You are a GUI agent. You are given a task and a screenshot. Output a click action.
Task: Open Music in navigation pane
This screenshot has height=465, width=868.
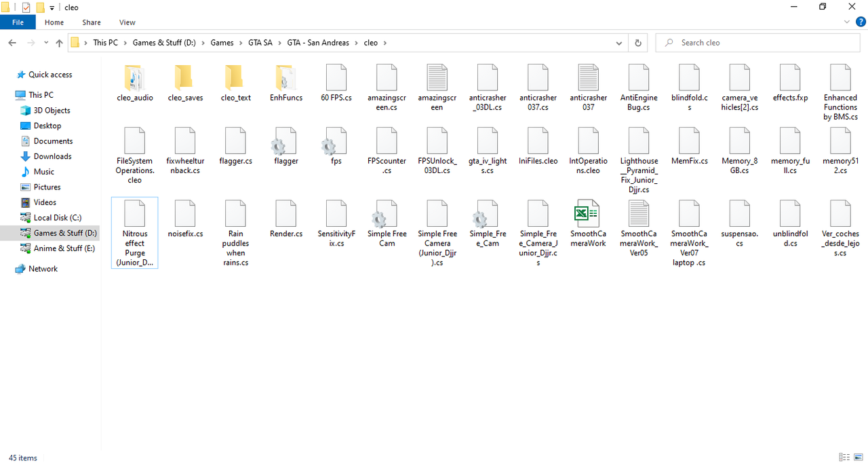pos(44,172)
